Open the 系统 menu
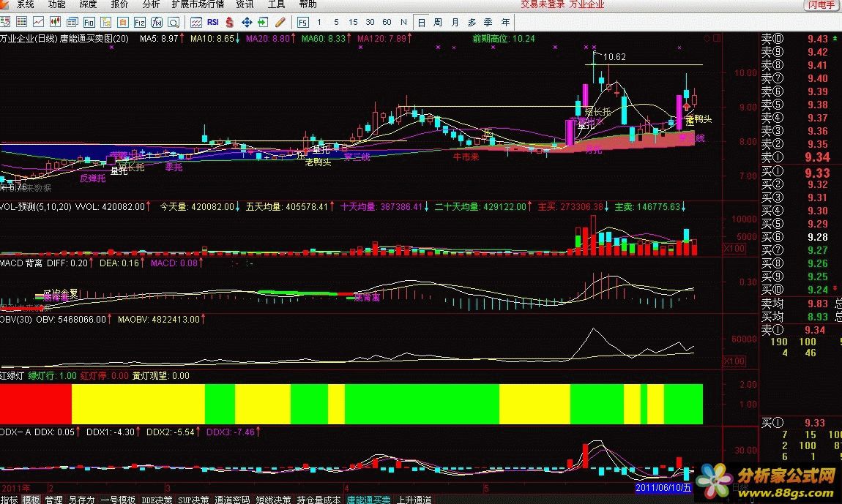The width and height of the screenshot is (842, 504). [x=25, y=4]
